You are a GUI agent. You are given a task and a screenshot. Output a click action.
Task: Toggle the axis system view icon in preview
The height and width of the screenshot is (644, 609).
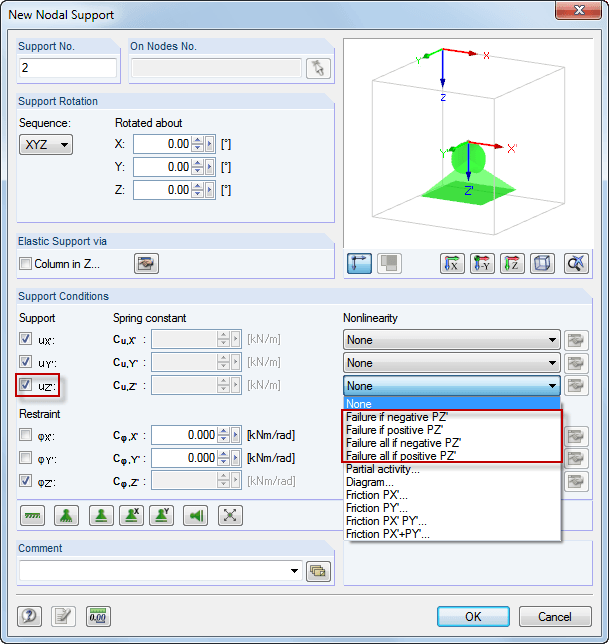(359, 263)
